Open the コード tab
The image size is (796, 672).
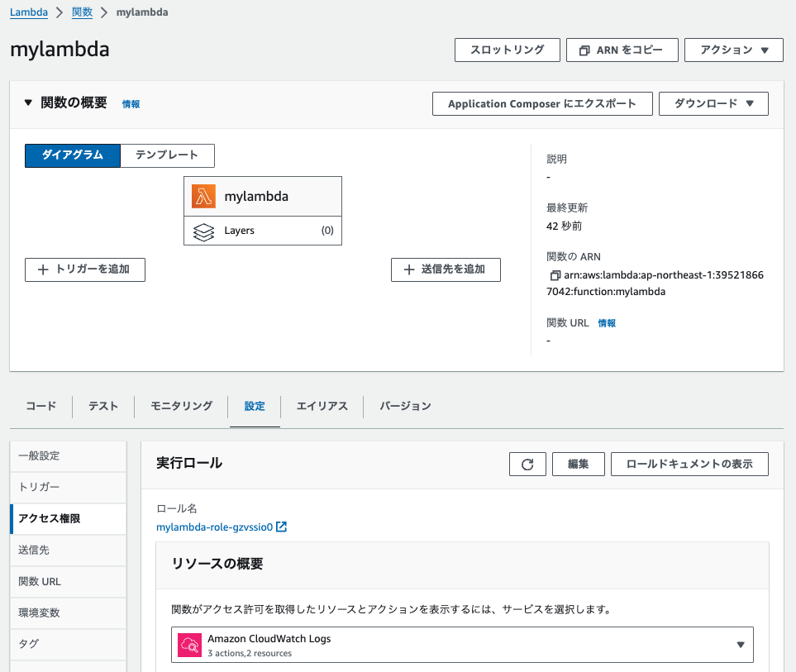pyautogui.click(x=42, y=406)
